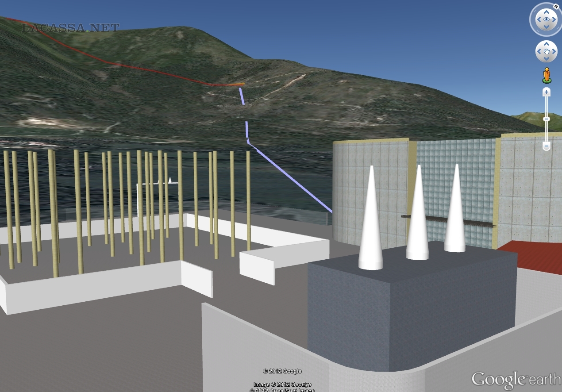Click the zoom slider handle
The image size is (562, 392).
click(547, 119)
